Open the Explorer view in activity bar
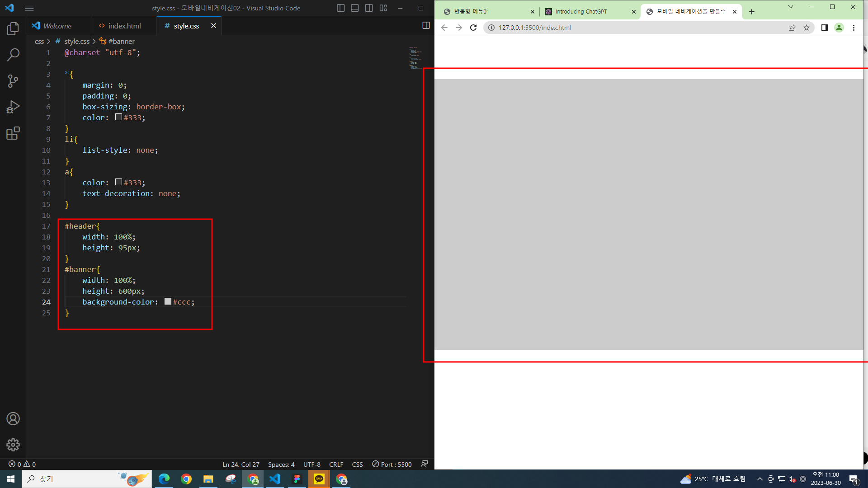The image size is (868, 488). coord(13,29)
